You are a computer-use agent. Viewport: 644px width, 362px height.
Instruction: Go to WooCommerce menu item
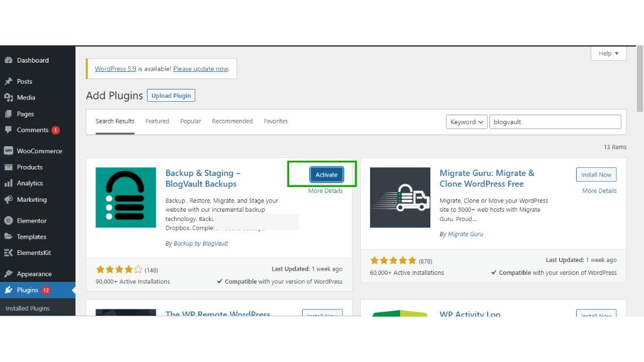[x=38, y=151]
